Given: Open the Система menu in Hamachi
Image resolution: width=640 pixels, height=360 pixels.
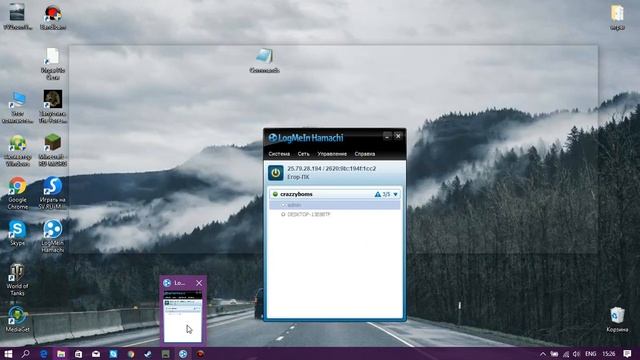Looking at the screenshot, I should (x=279, y=154).
